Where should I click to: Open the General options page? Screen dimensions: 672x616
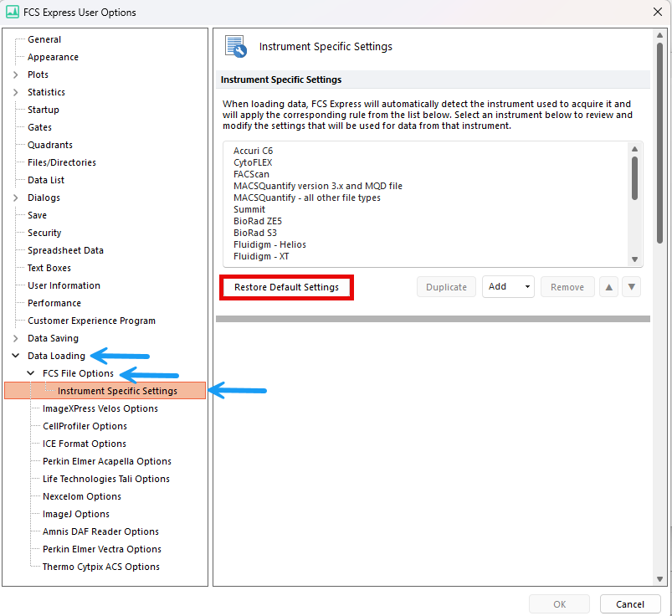pos(44,39)
